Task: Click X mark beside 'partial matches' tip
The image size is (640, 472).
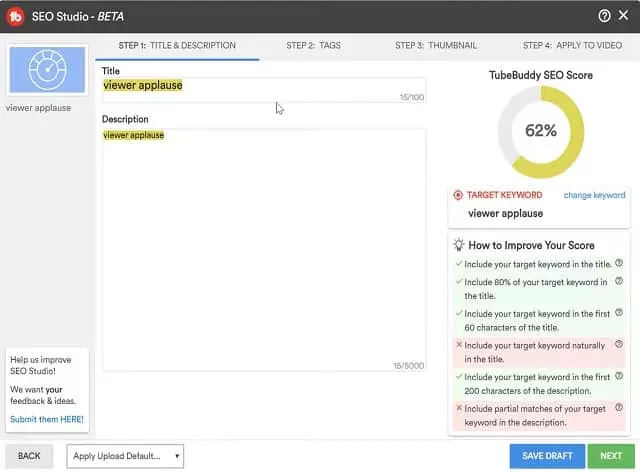Action: point(459,407)
